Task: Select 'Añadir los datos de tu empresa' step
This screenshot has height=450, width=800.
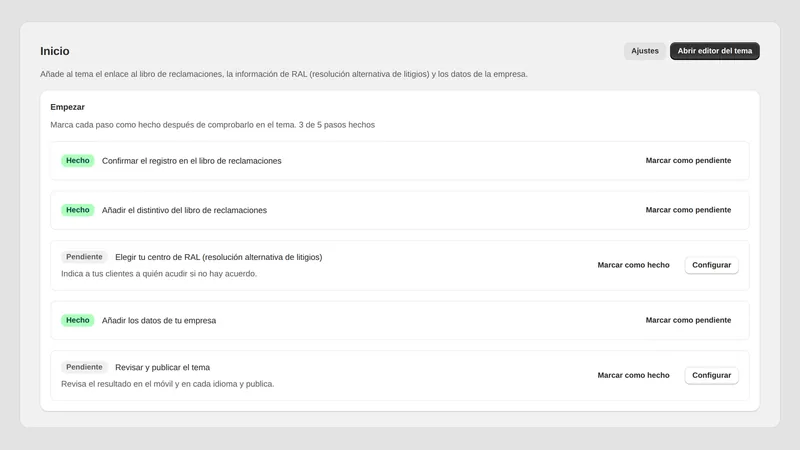Action: tap(159, 320)
